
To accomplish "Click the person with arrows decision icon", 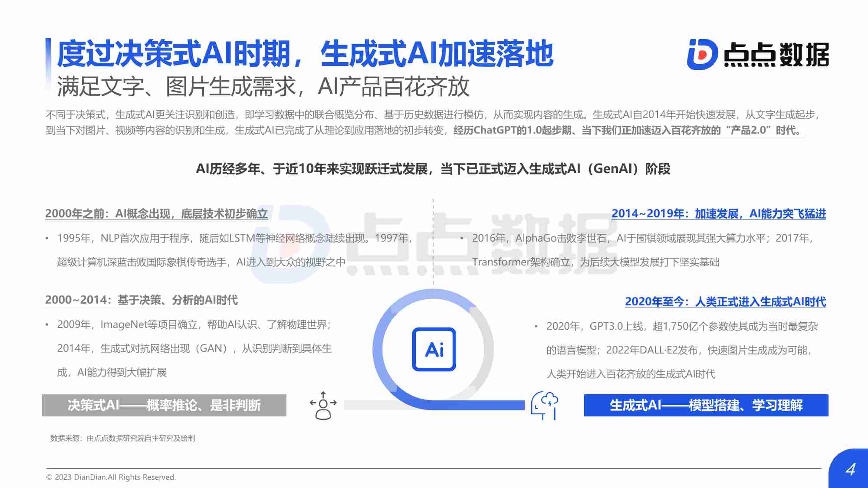I will pyautogui.click(x=323, y=405).
